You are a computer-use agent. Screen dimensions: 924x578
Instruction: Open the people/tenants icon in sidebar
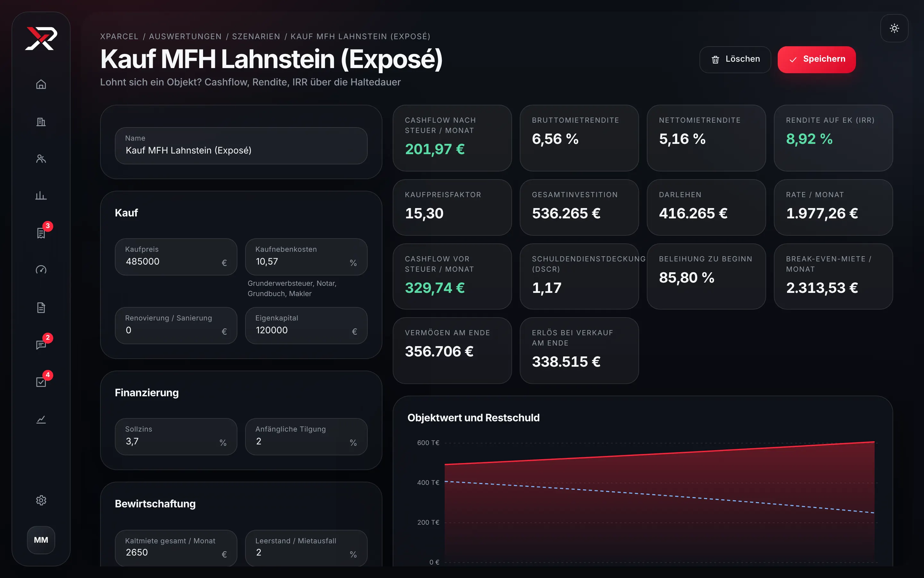tap(41, 159)
